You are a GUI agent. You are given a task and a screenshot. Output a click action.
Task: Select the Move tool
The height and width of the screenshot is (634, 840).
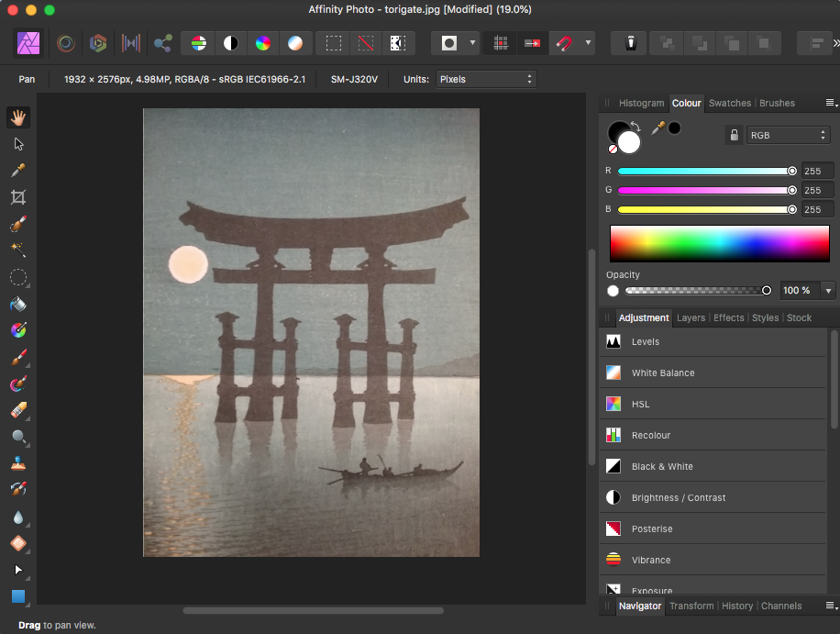[18, 143]
